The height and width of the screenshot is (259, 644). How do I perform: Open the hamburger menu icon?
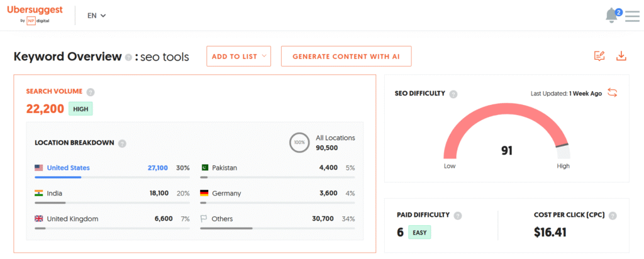pos(632,16)
